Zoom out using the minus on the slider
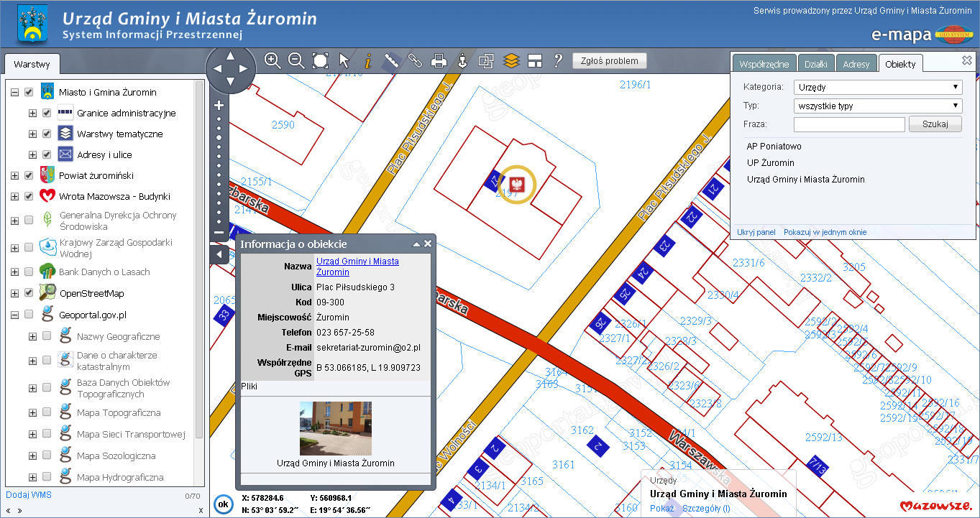Viewport: 980px width, 518px height. coord(219,232)
